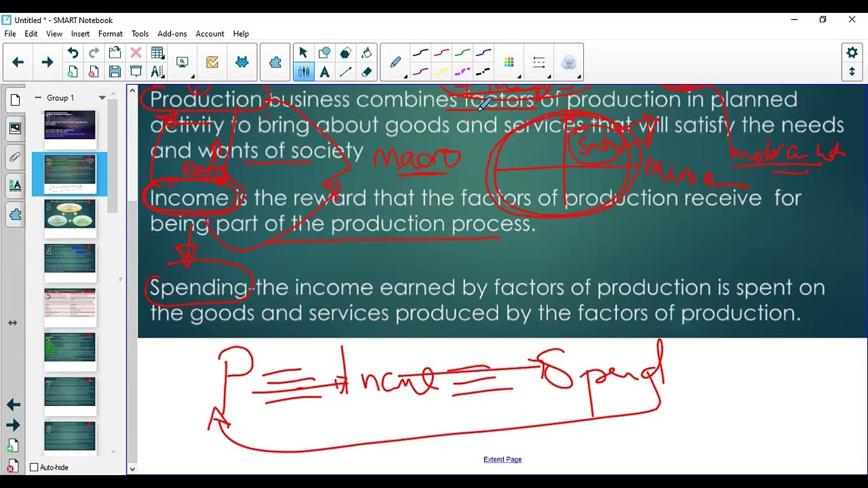The image size is (868, 488).
Task: Open the monster activity builder icon
Action: [242, 62]
